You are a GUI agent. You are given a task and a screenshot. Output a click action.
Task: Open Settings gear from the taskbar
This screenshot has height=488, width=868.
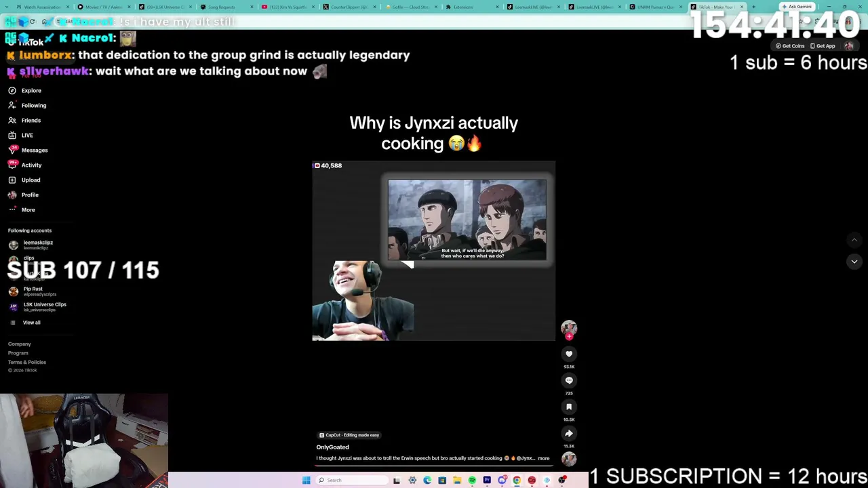click(412, 481)
